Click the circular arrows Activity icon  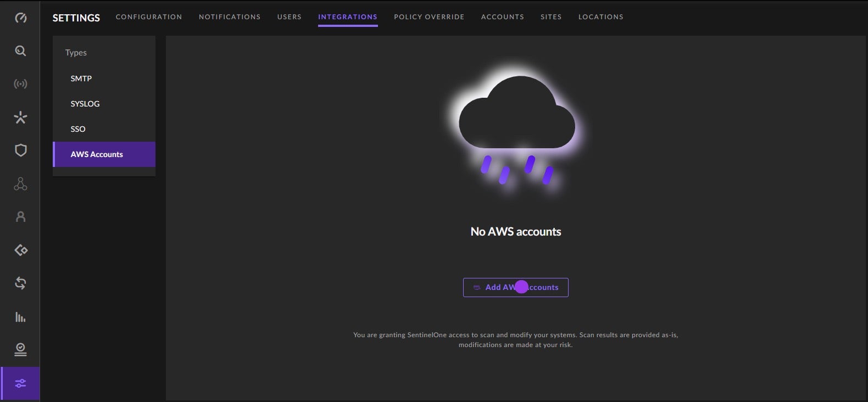coord(20,283)
